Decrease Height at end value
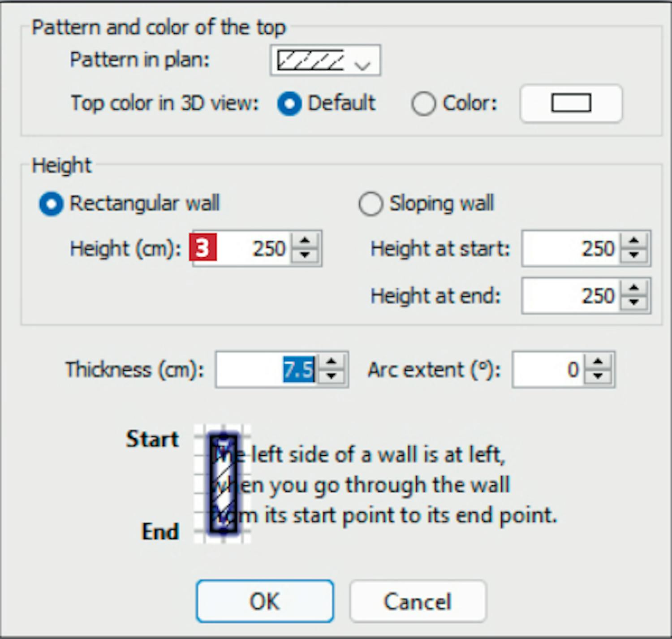 634,303
